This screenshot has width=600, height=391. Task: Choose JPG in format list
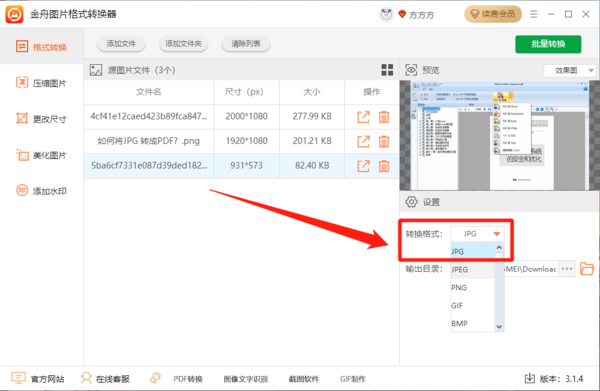point(473,251)
